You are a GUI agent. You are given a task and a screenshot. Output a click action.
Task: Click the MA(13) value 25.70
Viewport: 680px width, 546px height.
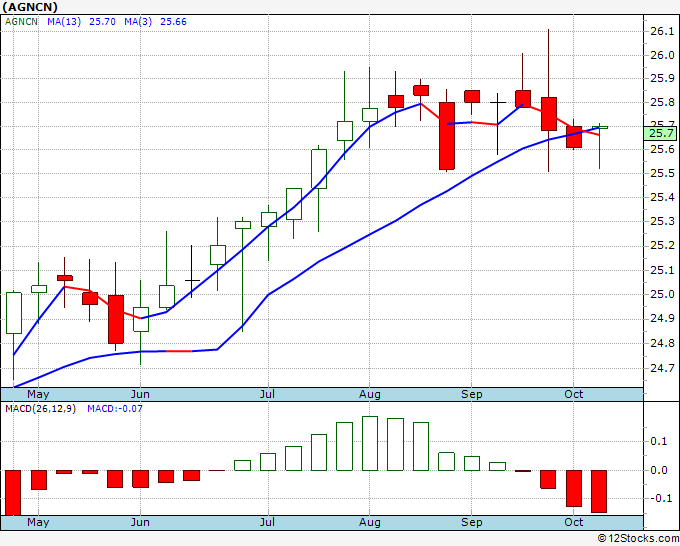[102, 22]
